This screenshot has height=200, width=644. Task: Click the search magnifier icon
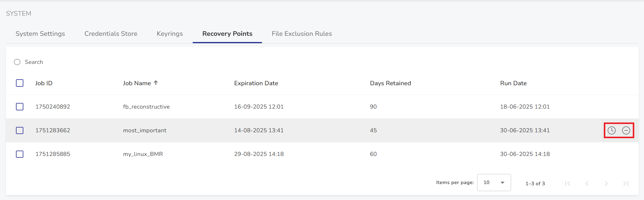click(x=17, y=62)
